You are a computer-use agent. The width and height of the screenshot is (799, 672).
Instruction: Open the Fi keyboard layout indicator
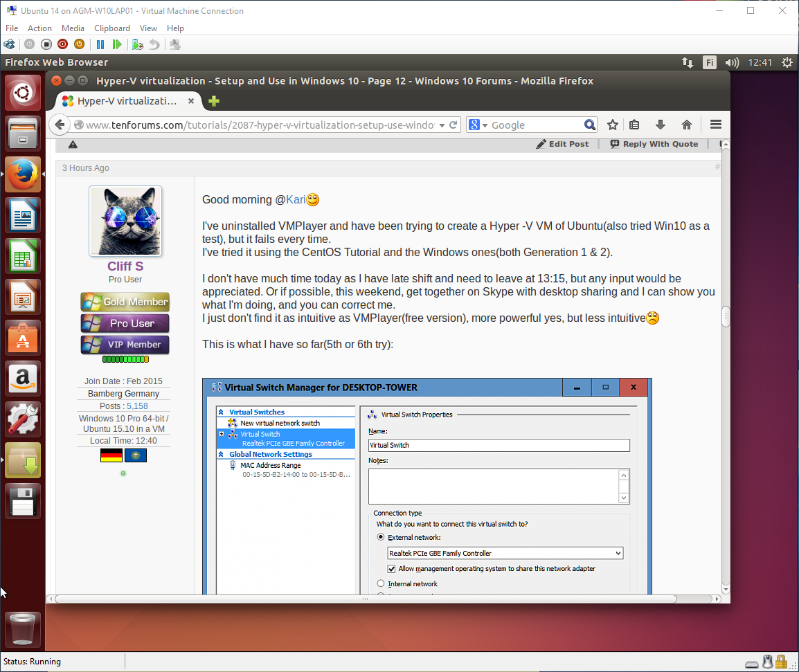(x=709, y=63)
